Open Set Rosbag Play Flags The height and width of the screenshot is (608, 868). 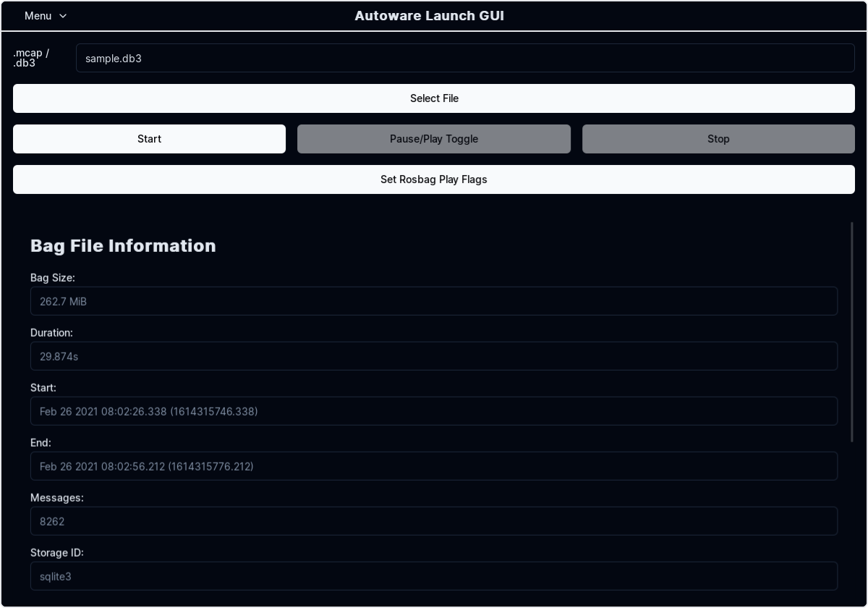tap(434, 180)
